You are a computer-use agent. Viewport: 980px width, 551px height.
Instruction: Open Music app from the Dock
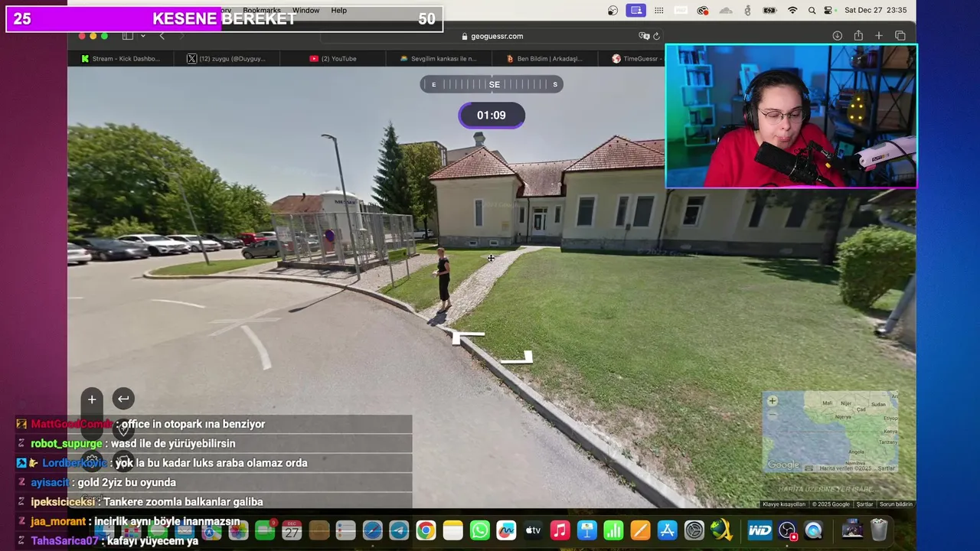point(560,530)
